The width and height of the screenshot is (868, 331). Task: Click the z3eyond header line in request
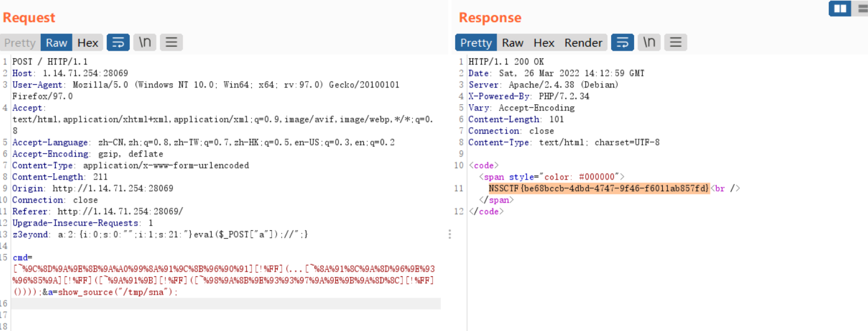click(160, 234)
